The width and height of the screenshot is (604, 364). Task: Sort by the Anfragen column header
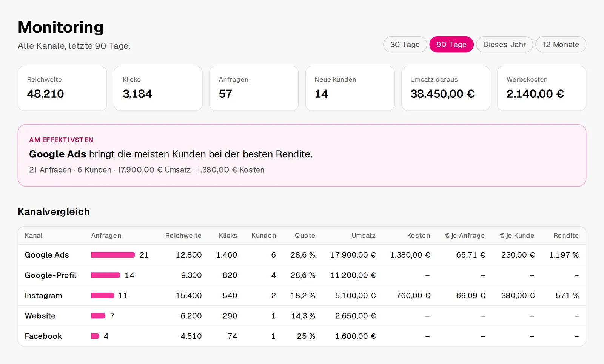[106, 236]
